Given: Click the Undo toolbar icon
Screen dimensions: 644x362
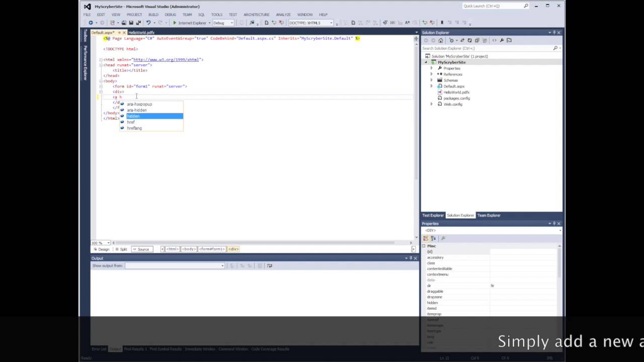Looking at the screenshot, I should tap(148, 23).
